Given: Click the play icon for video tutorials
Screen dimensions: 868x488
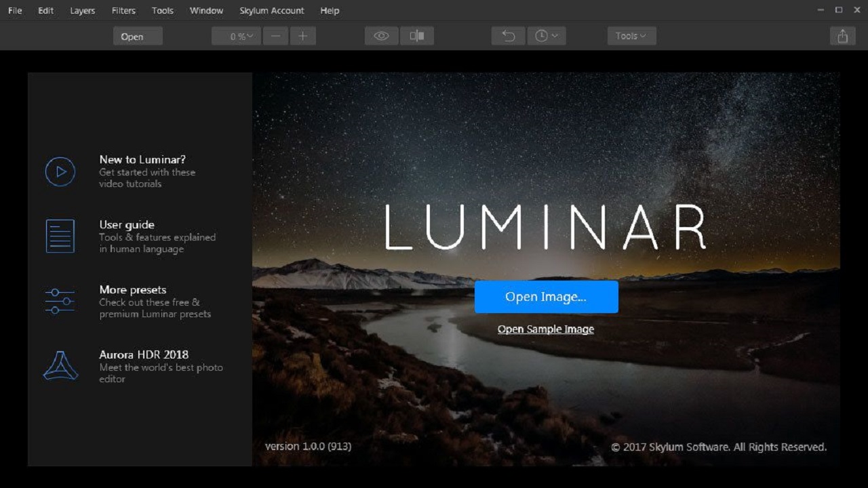Looking at the screenshot, I should point(60,171).
